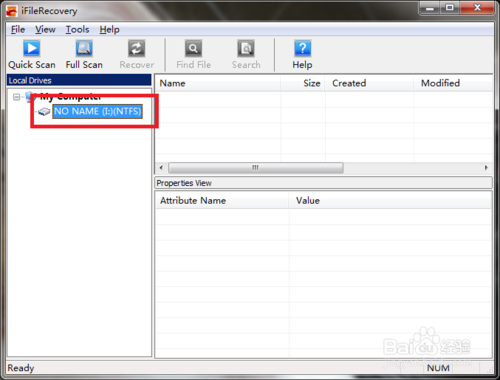Start a Quick Scan from the toolbar
Viewport: 500px width, 380px height.
[32, 49]
